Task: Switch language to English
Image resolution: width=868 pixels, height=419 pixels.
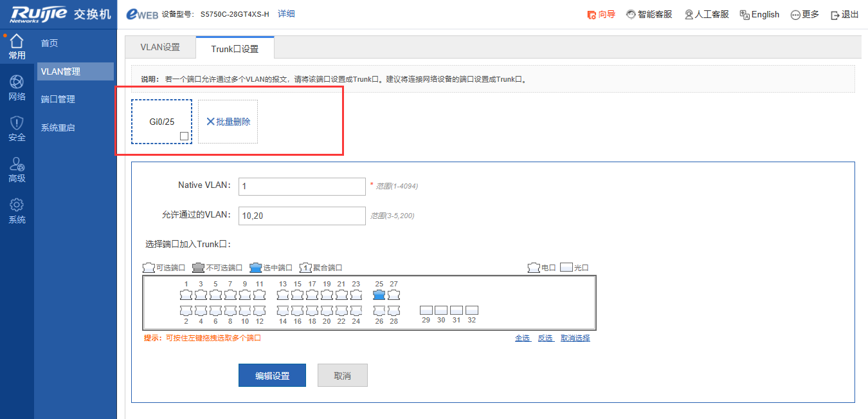Action: point(759,14)
